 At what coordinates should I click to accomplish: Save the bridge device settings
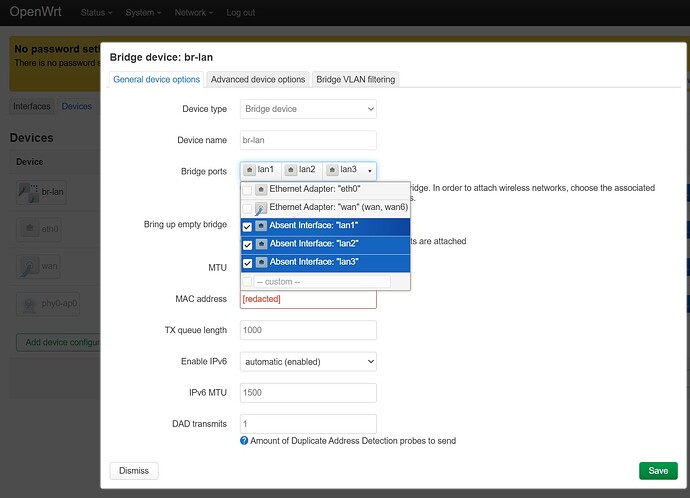point(657,471)
